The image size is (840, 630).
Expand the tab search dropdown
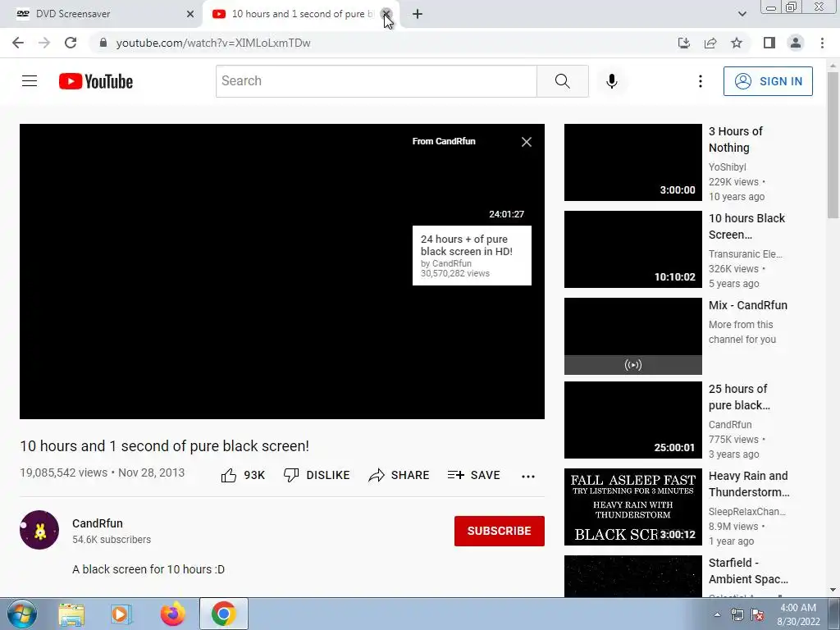click(x=742, y=14)
